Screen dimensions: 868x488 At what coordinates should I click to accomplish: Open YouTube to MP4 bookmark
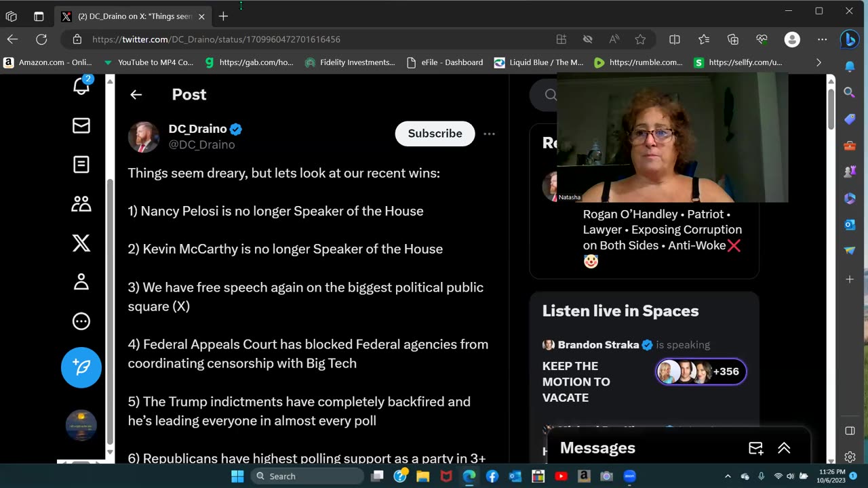click(x=148, y=62)
